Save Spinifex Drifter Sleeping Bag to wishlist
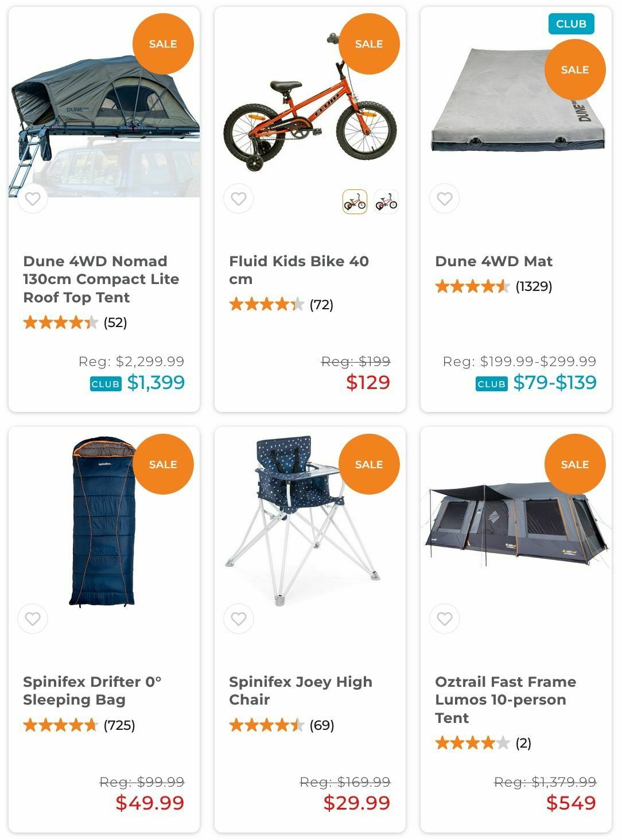This screenshot has height=840, width=622. [33, 619]
